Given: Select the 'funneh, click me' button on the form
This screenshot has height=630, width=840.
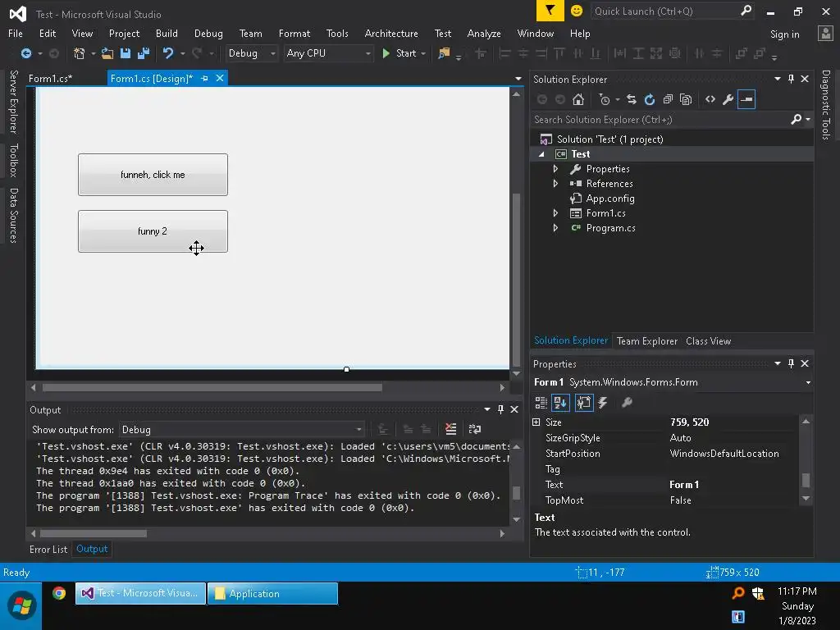Looking at the screenshot, I should click(153, 175).
